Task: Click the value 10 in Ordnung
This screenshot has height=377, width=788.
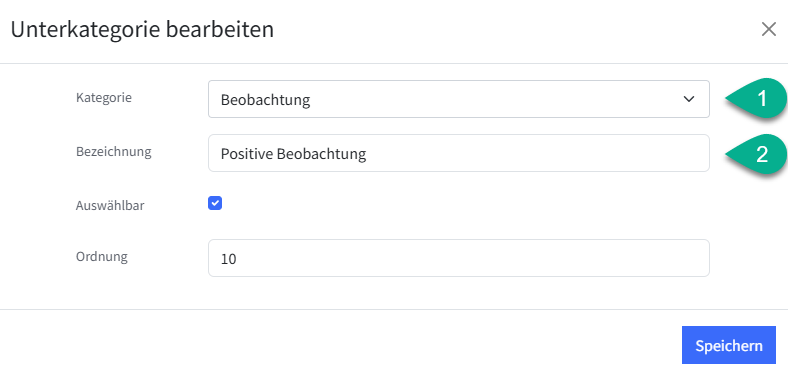Action: tap(229, 259)
